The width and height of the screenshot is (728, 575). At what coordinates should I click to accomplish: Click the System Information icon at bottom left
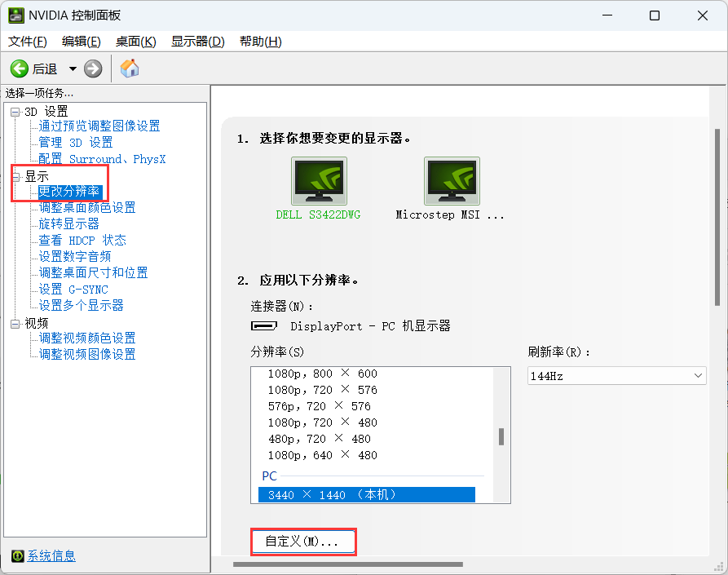click(17, 556)
